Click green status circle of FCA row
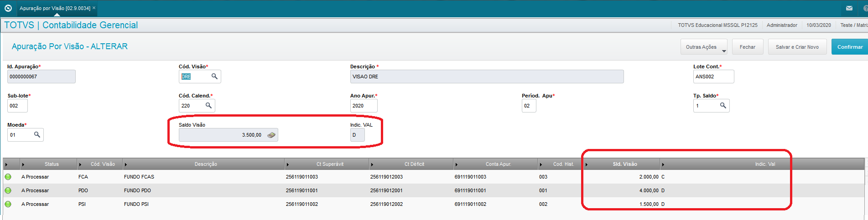This screenshot has height=220, width=868. click(8, 177)
